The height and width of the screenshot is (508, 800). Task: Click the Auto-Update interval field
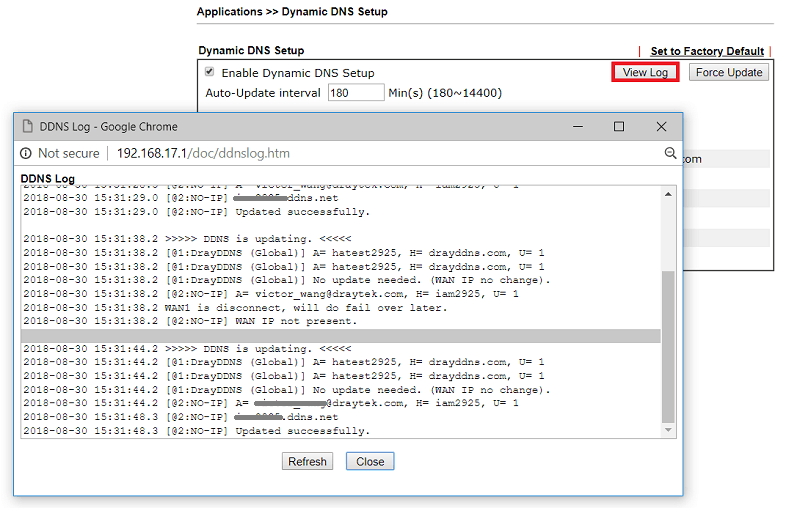tap(356, 93)
